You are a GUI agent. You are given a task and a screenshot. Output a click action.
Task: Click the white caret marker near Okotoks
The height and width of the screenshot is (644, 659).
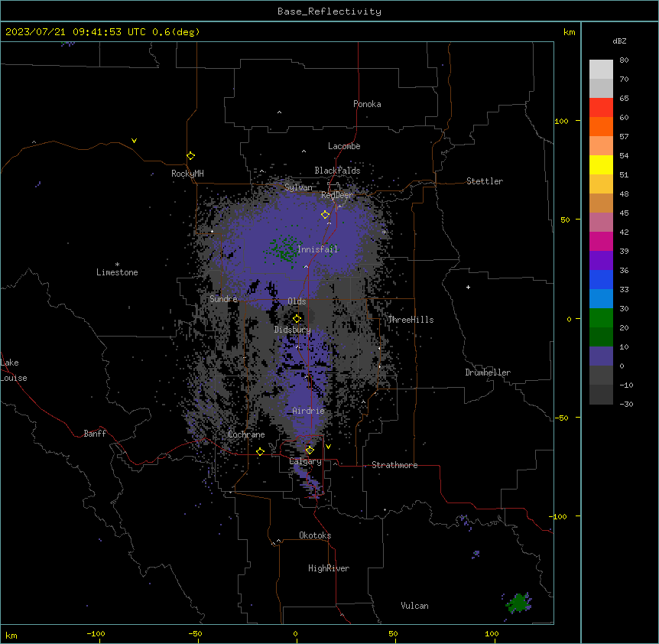(x=278, y=541)
